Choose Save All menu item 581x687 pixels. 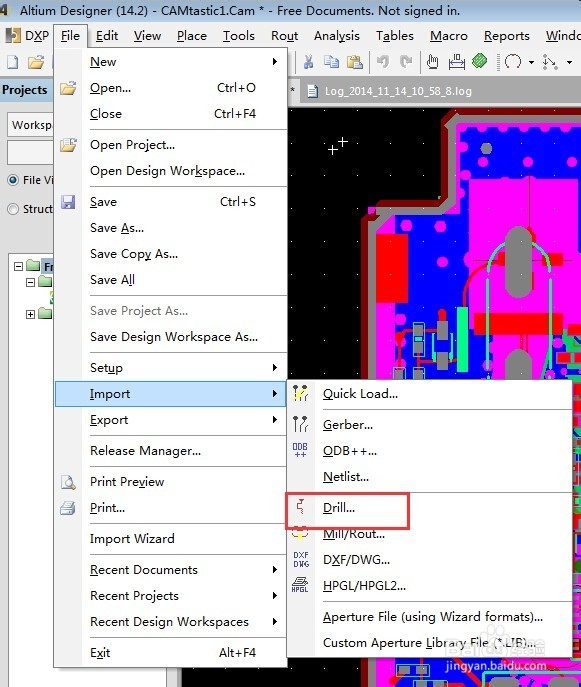tap(171, 280)
